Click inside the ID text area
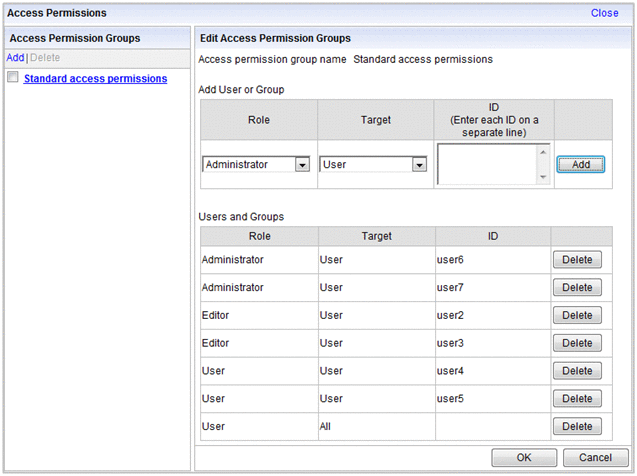Screen dimensions: 637x476 pos(487,164)
